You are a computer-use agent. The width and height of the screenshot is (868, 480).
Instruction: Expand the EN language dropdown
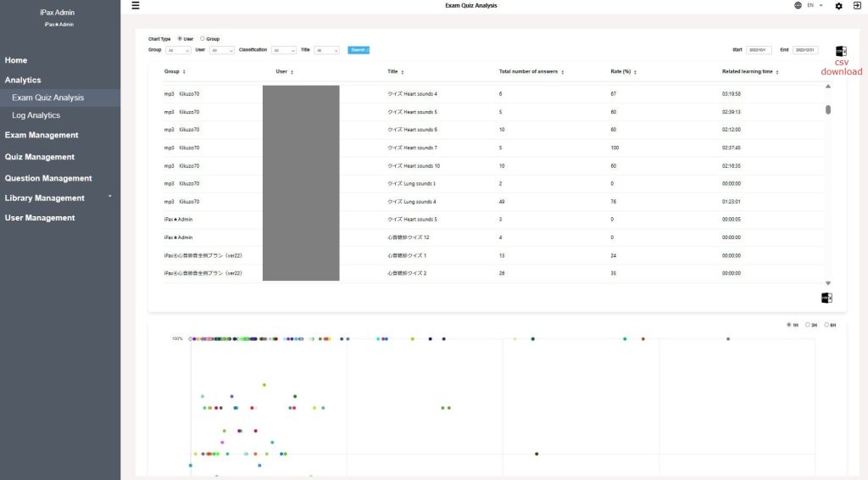point(815,6)
